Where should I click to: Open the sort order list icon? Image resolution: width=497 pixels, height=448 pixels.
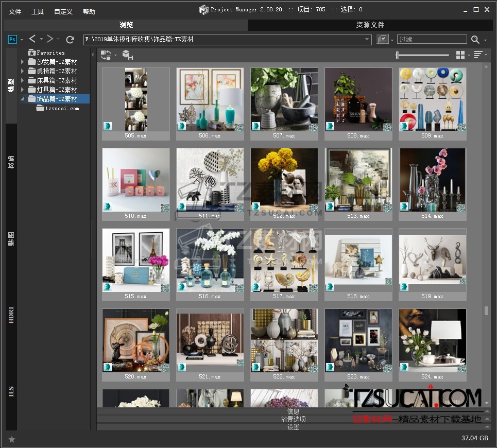point(478,55)
